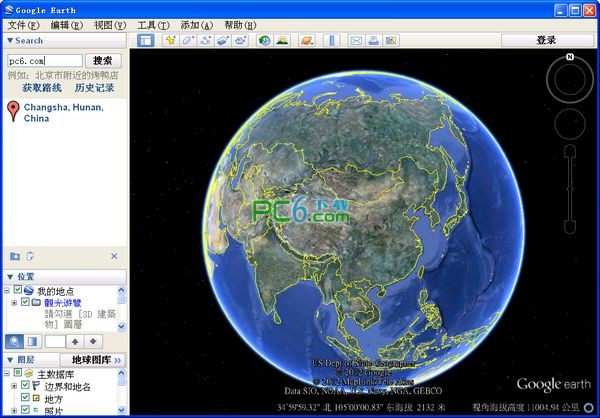The image size is (600, 418).
Task: Open the Changsha, Hunan, China result
Action: tap(64, 113)
